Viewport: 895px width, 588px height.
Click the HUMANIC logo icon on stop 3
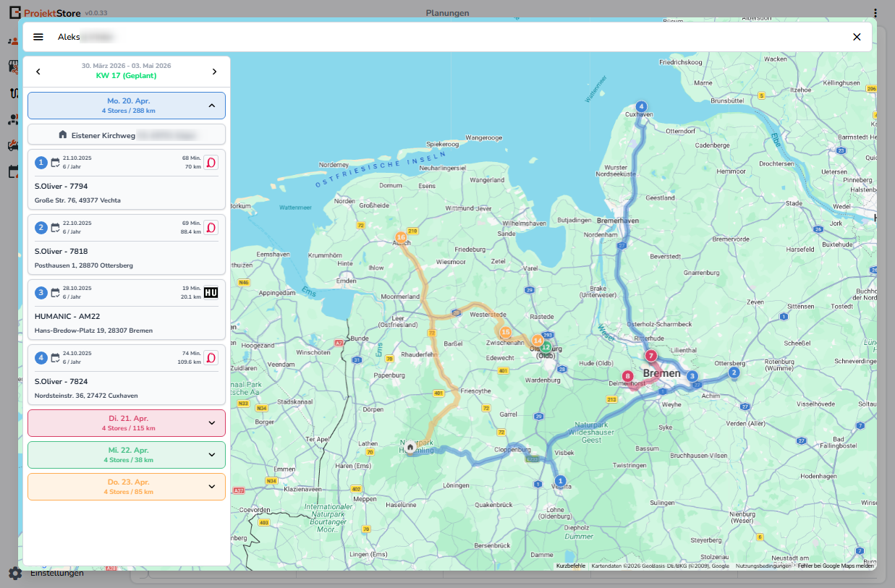pyautogui.click(x=211, y=292)
